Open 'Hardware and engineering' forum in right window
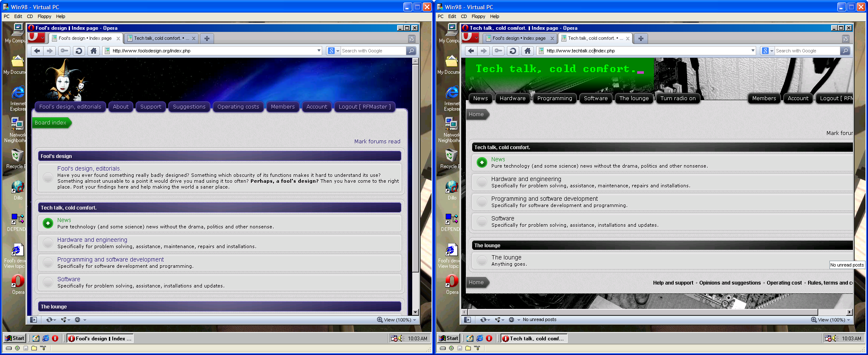The height and width of the screenshot is (355, 868). click(526, 179)
